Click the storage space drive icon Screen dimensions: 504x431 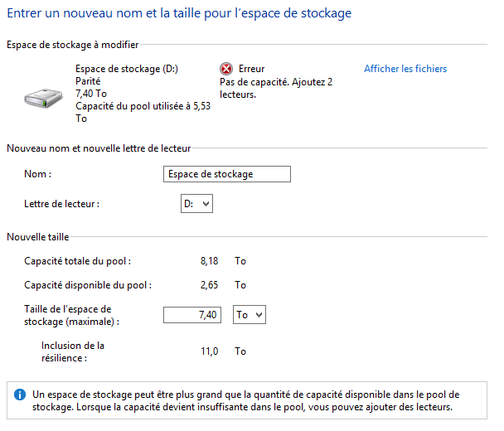42,97
